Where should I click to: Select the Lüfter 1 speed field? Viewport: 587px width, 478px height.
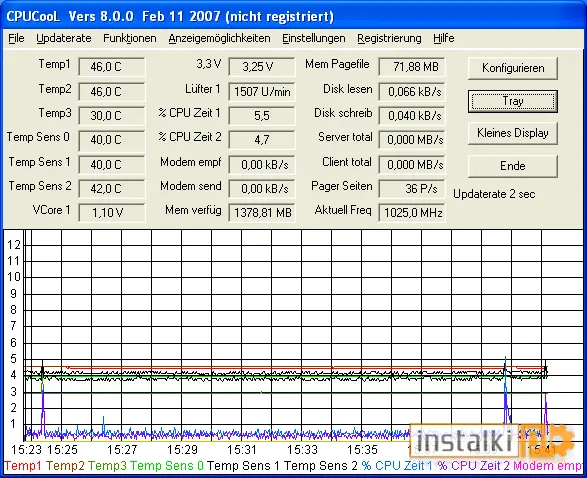tap(262, 91)
